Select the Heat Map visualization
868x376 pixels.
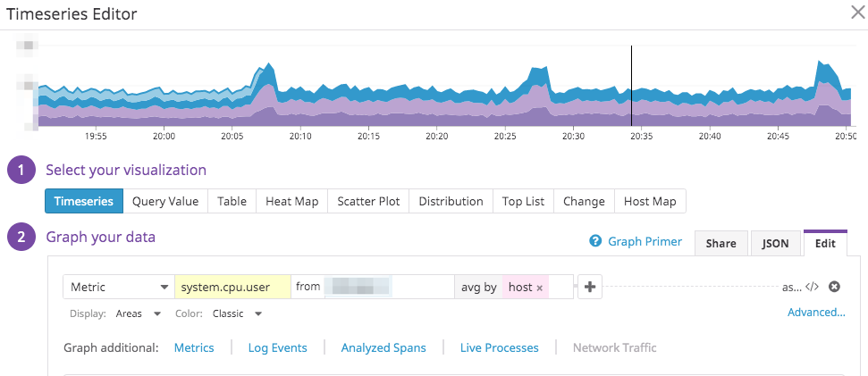(292, 201)
